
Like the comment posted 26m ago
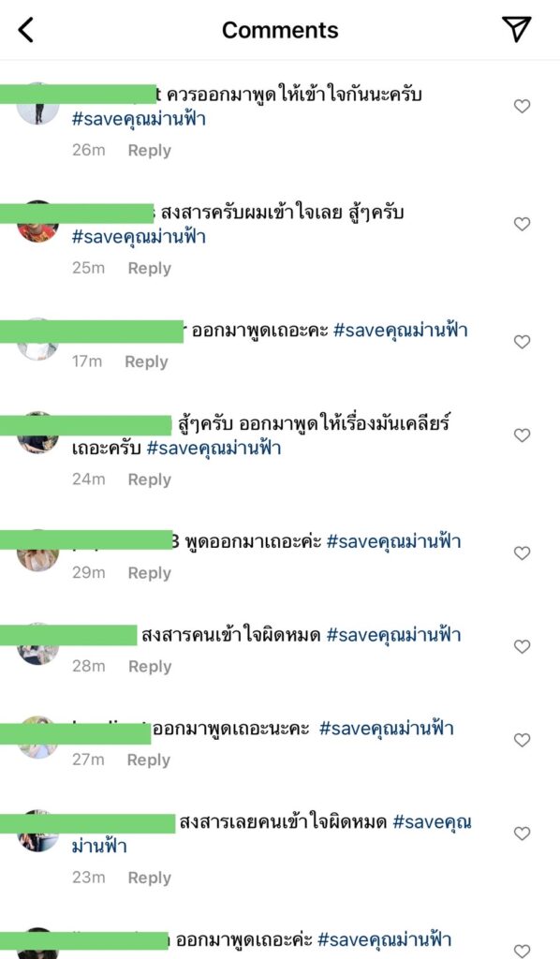[522, 107]
